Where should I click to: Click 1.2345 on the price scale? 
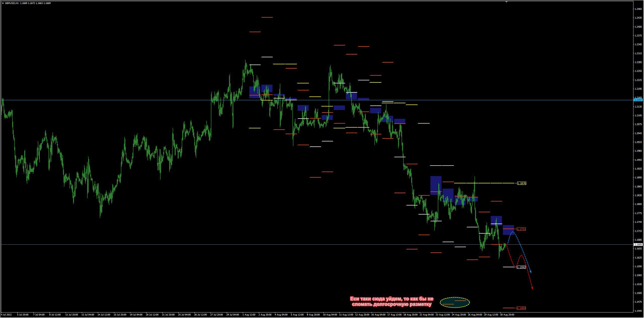(x=638, y=44)
